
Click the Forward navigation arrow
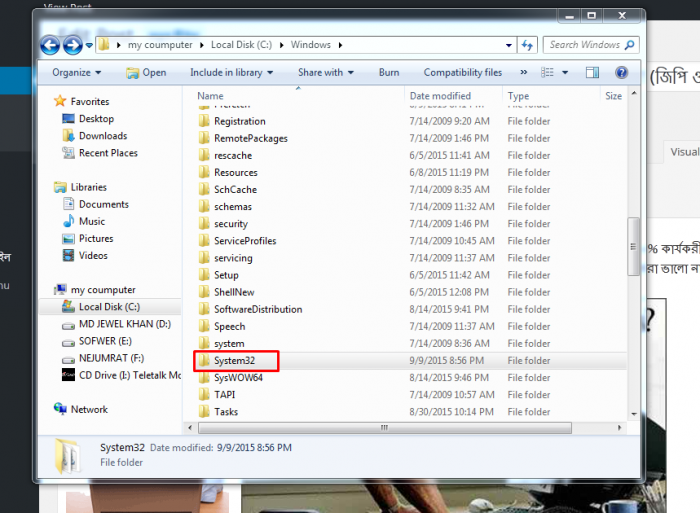click(72, 45)
